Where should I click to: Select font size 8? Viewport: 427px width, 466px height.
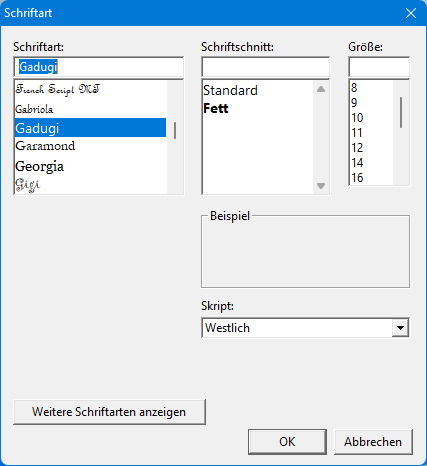(x=371, y=88)
